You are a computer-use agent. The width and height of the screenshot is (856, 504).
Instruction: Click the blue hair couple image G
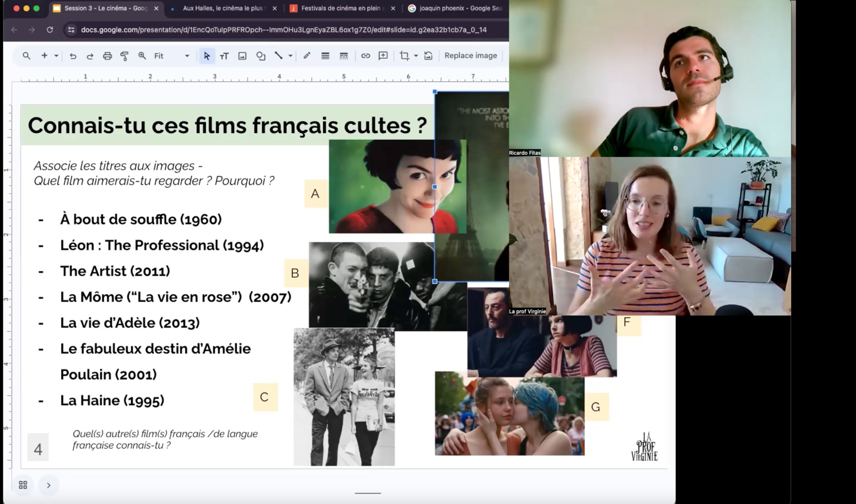[509, 413]
